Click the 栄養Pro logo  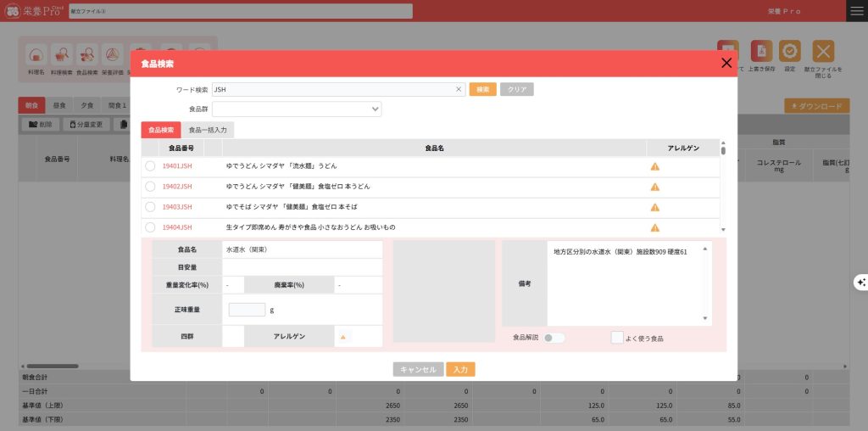click(33, 11)
